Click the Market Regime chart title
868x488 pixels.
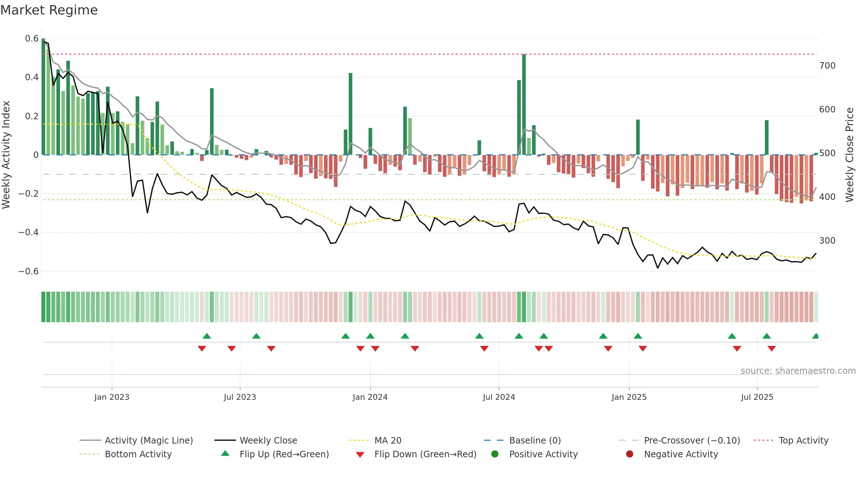pyautogui.click(x=49, y=10)
